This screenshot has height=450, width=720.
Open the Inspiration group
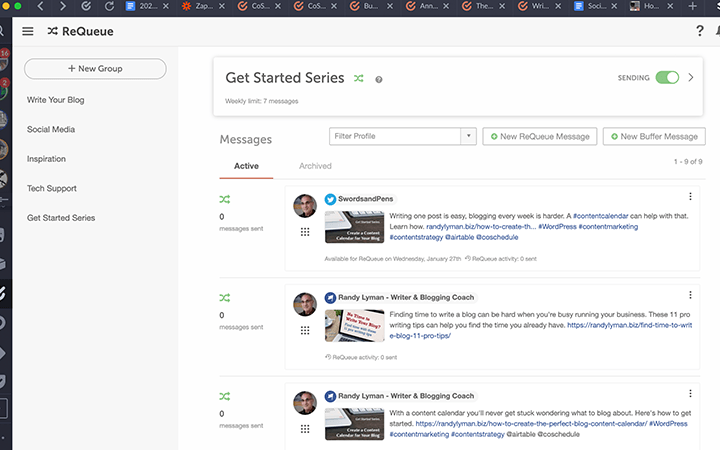point(46,159)
